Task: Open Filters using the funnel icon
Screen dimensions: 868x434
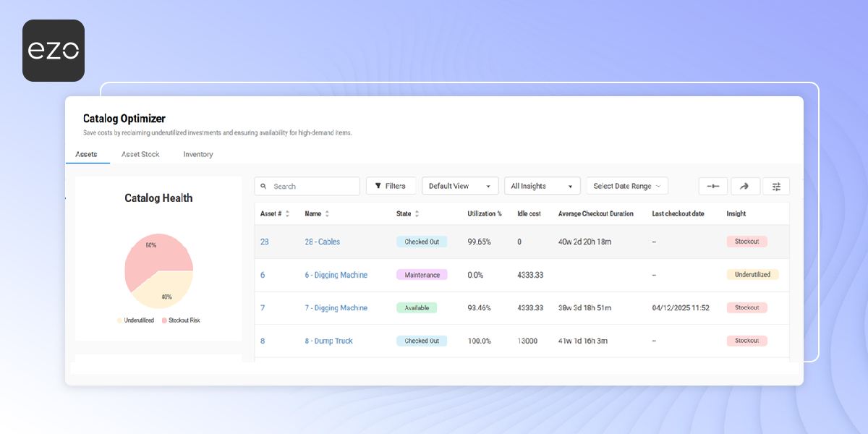Action: pyautogui.click(x=391, y=186)
